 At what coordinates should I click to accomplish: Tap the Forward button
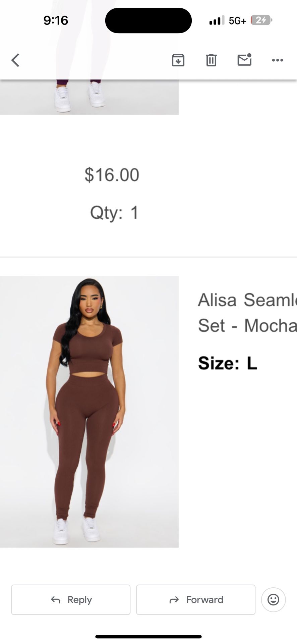tap(196, 600)
